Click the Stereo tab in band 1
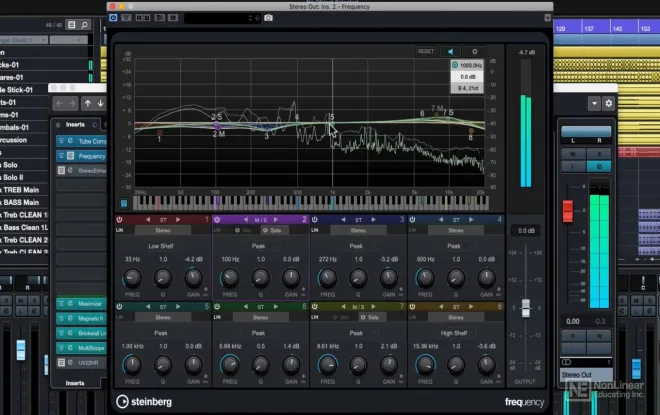 163,230
